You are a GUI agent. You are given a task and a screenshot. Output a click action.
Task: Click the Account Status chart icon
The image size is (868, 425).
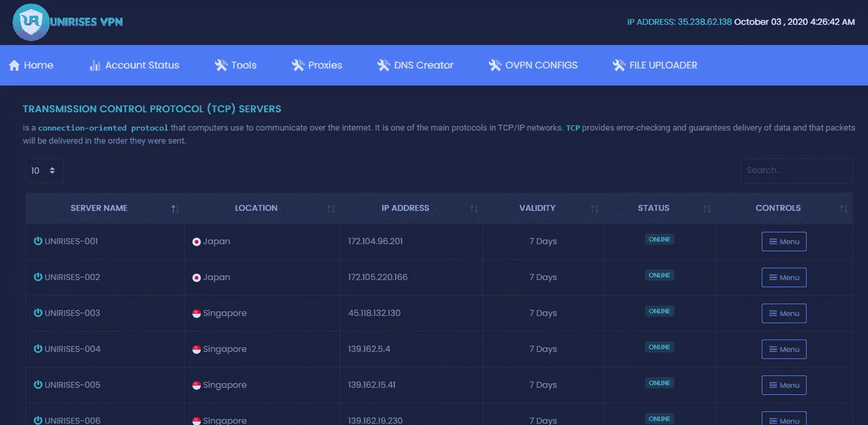95,65
